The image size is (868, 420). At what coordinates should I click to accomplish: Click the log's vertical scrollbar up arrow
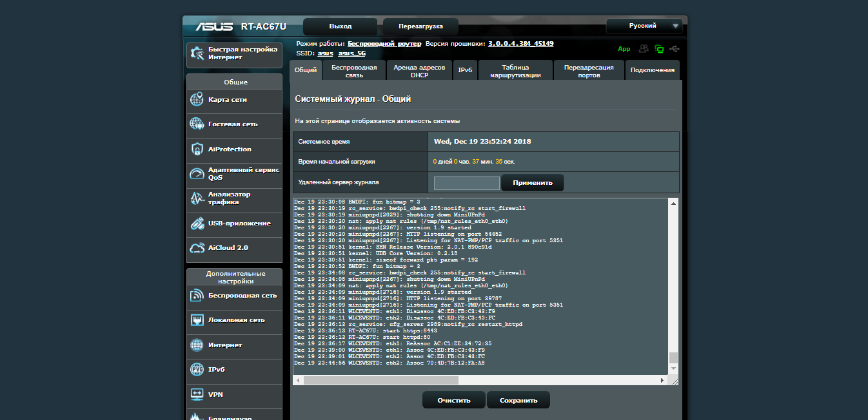click(x=674, y=203)
